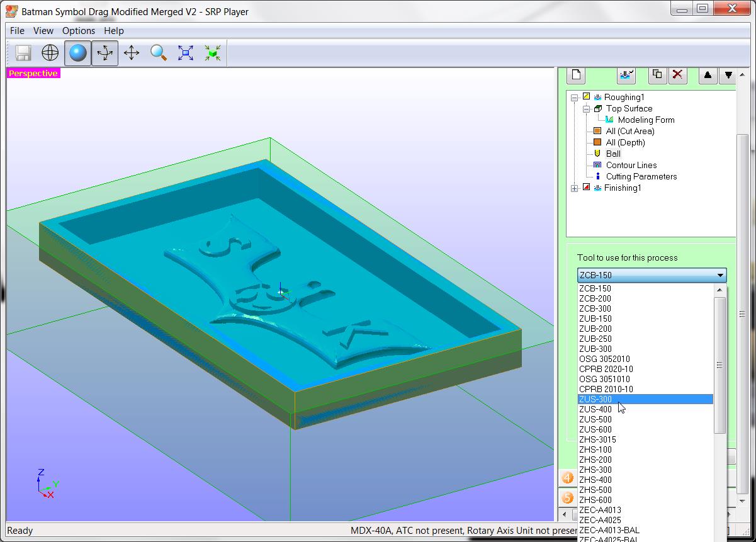Delete process with the red X
The height and width of the screenshot is (542, 756).
tap(677, 75)
